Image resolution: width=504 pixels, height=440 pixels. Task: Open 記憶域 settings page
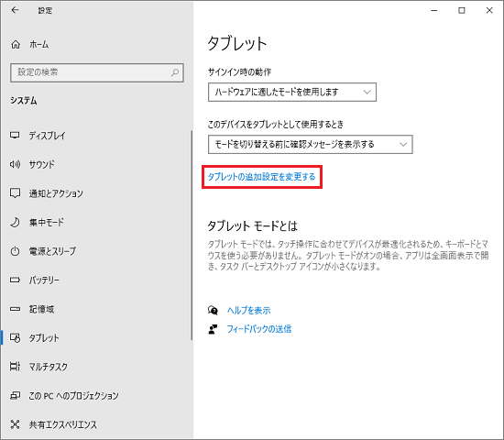click(42, 309)
